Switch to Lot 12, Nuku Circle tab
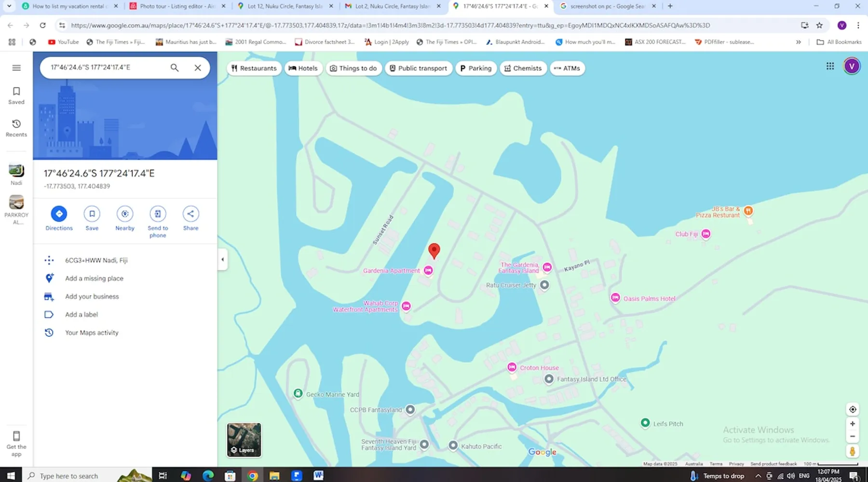The image size is (868, 482). [x=285, y=6]
